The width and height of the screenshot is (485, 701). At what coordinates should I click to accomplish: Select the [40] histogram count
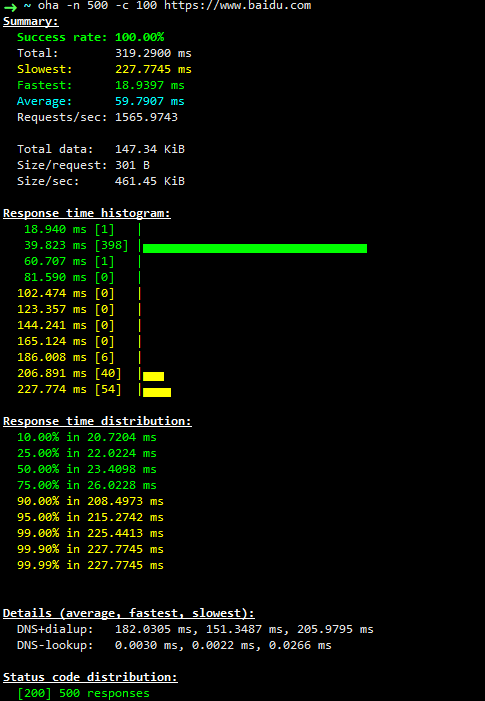(x=108, y=373)
